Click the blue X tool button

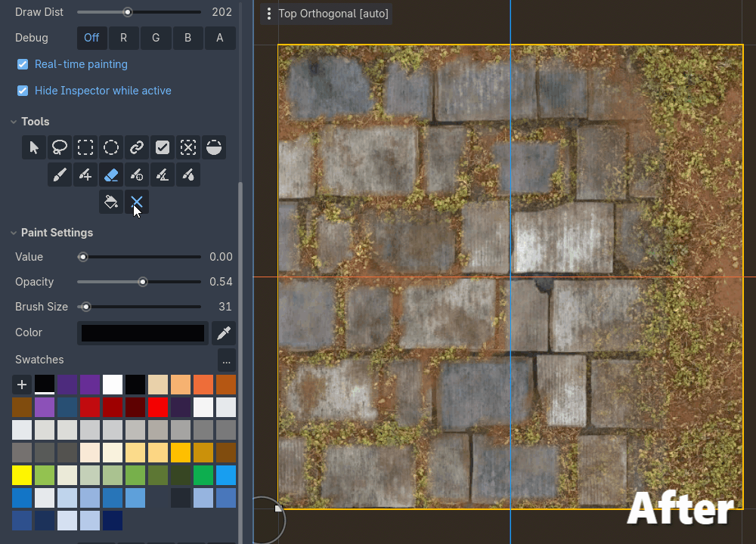(136, 202)
